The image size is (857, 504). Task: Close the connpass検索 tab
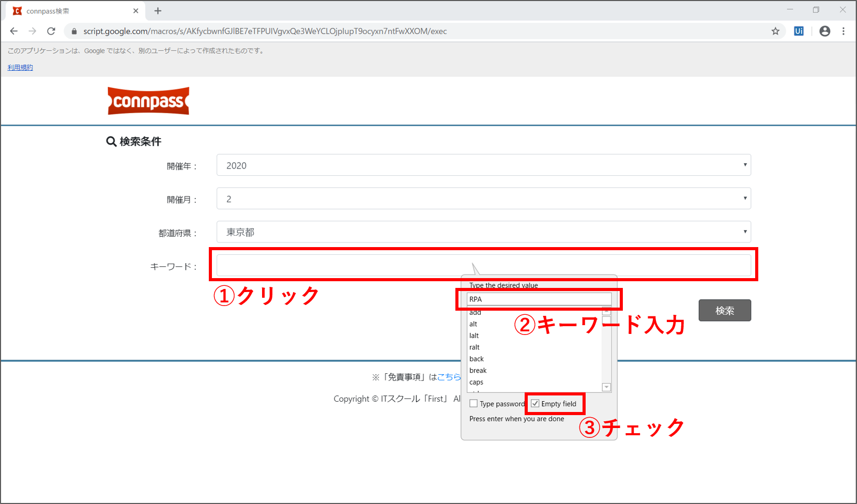[x=136, y=11]
